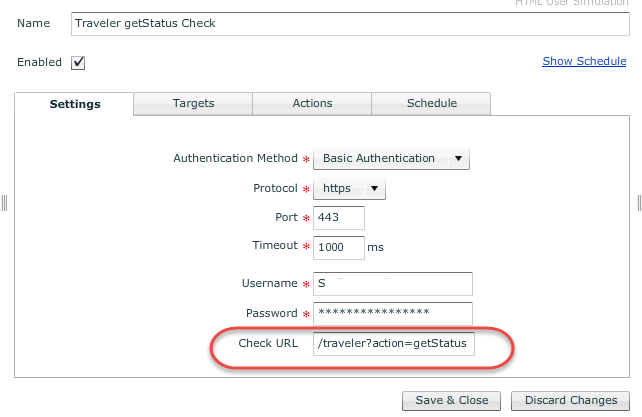The width and height of the screenshot is (642, 417).
Task: Go to the Schedule tab
Action: [431, 103]
